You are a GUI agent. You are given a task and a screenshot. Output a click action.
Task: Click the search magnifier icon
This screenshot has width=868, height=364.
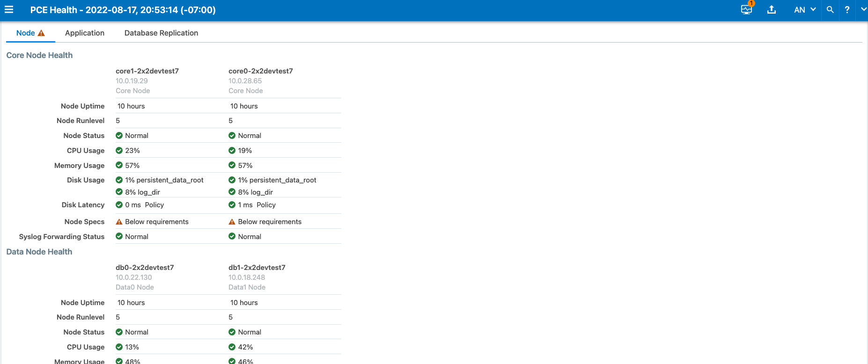830,9
